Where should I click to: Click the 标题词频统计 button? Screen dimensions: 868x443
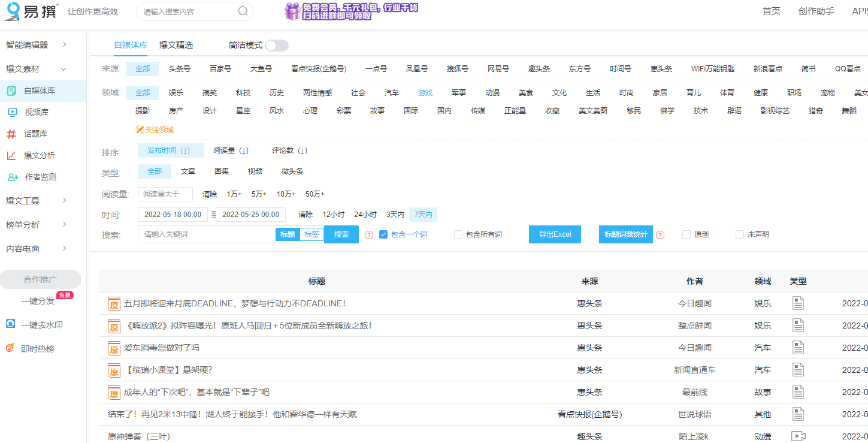625,234
